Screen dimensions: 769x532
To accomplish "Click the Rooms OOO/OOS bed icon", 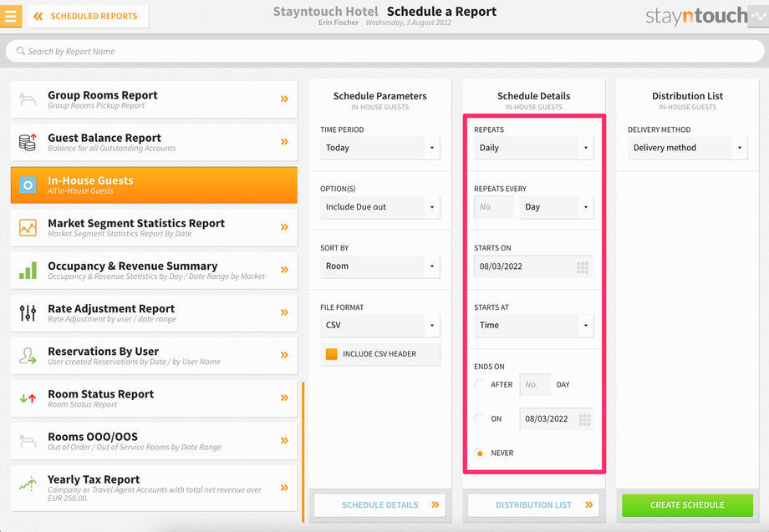I will click(x=28, y=441).
